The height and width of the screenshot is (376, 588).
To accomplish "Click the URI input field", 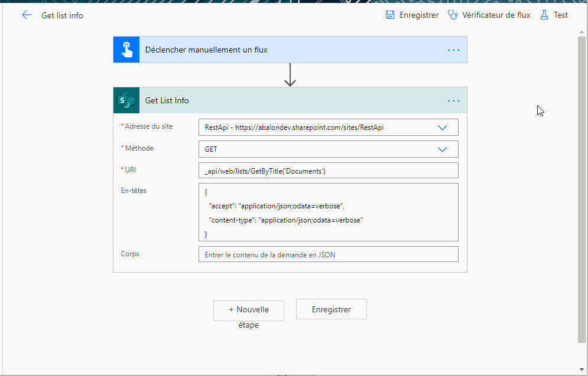I will point(328,171).
